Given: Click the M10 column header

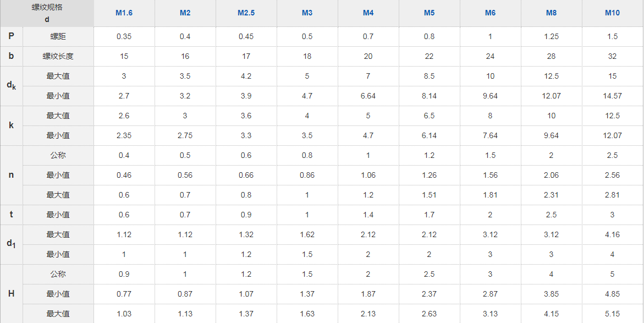Looking at the screenshot, I should 612,13.
